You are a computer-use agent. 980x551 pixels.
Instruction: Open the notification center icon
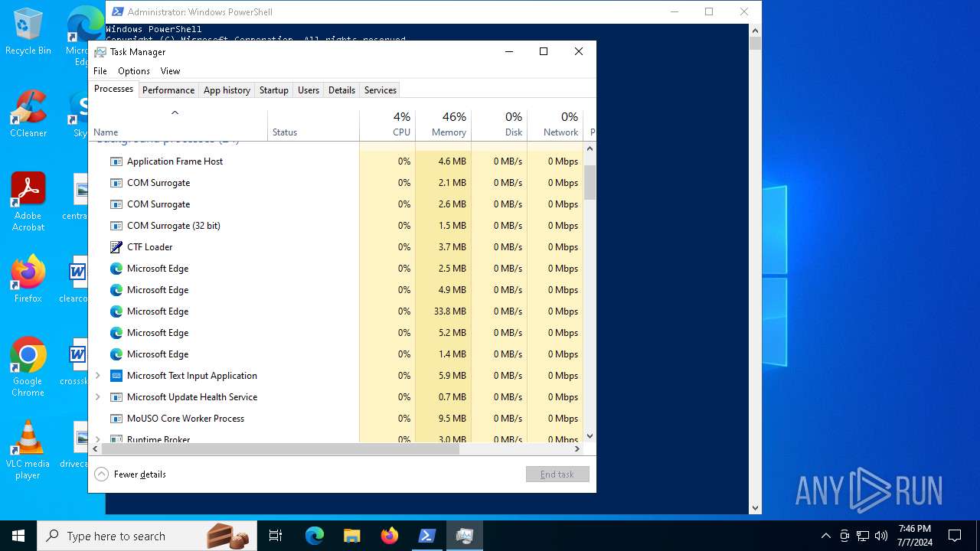[x=955, y=536]
